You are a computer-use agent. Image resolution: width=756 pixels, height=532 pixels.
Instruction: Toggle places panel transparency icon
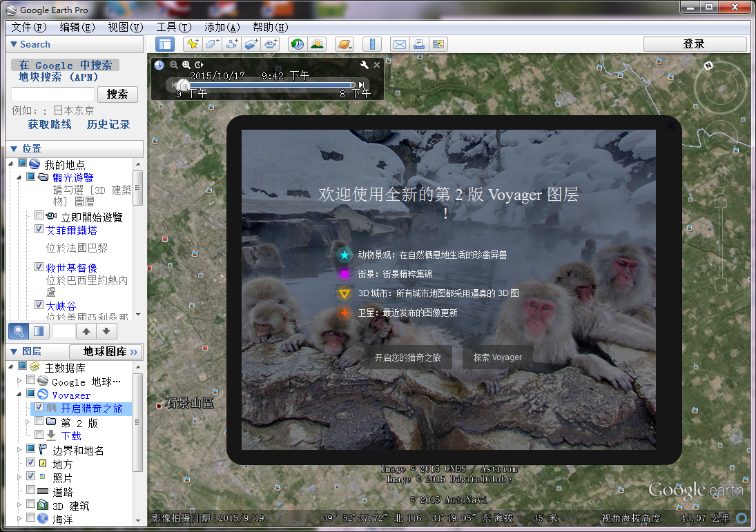(39, 331)
